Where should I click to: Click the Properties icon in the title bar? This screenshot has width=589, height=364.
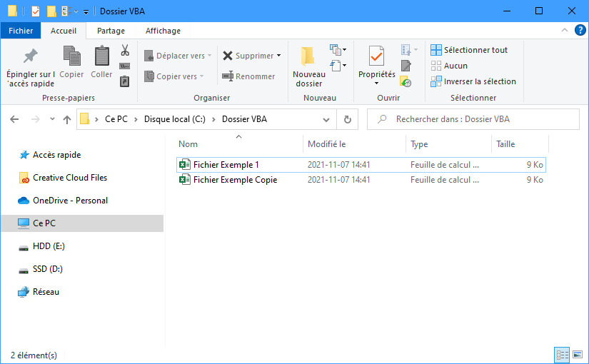click(x=36, y=11)
